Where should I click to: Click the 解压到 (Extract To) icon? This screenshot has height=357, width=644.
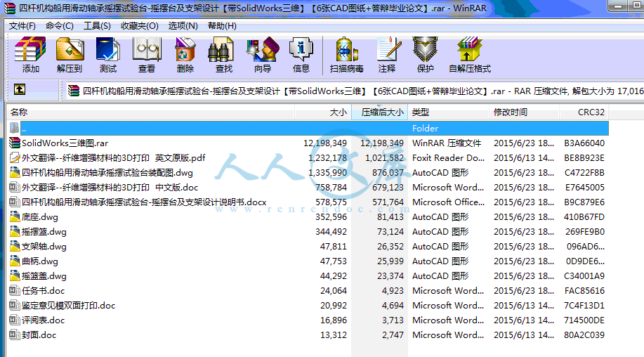(x=70, y=49)
